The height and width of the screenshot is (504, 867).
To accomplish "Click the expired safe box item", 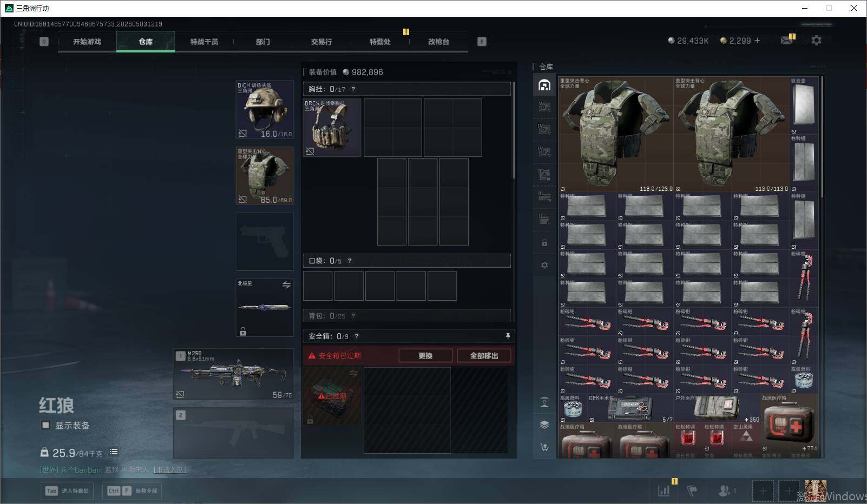I will point(332,396).
